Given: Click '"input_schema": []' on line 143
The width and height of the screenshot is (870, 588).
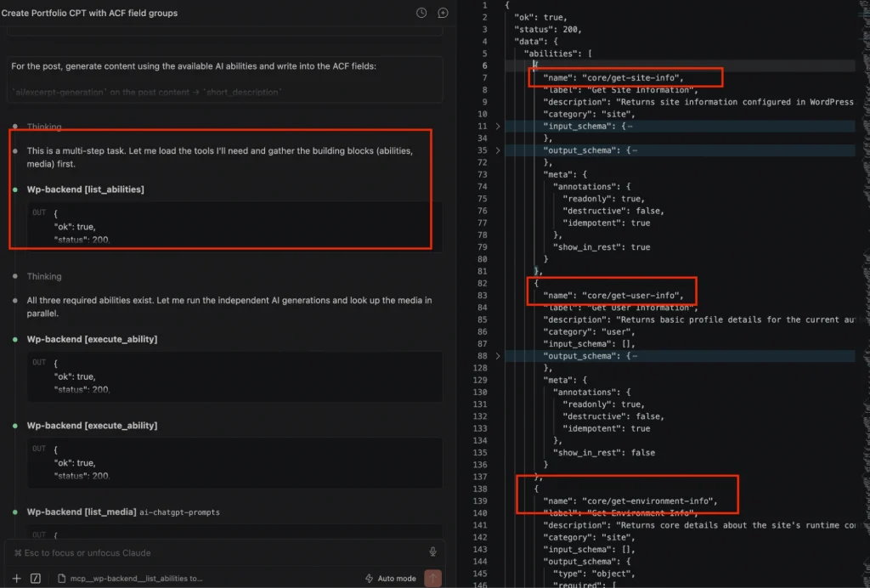Looking at the screenshot, I should pyautogui.click(x=590, y=550).
